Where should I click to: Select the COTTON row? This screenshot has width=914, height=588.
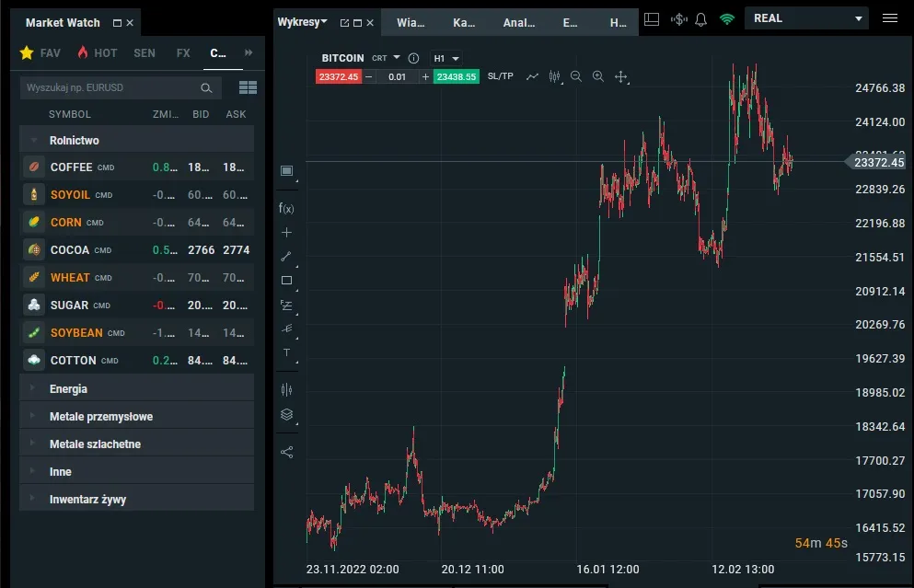137,361
